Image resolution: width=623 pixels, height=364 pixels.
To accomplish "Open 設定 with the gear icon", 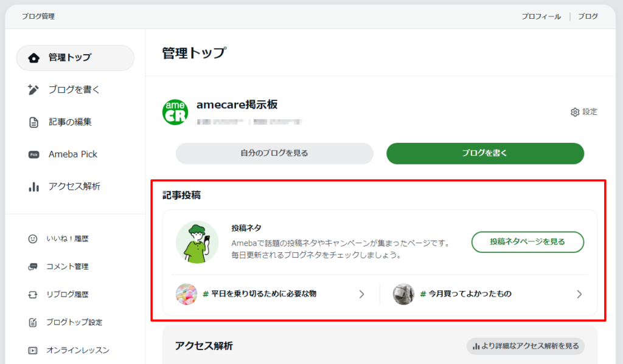I will [575, 112].
